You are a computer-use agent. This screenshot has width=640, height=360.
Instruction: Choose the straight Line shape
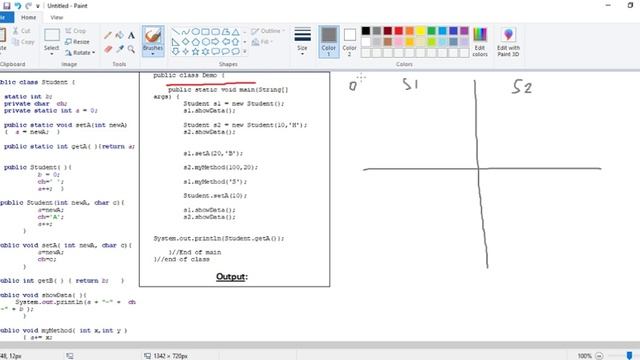[176, 32]
